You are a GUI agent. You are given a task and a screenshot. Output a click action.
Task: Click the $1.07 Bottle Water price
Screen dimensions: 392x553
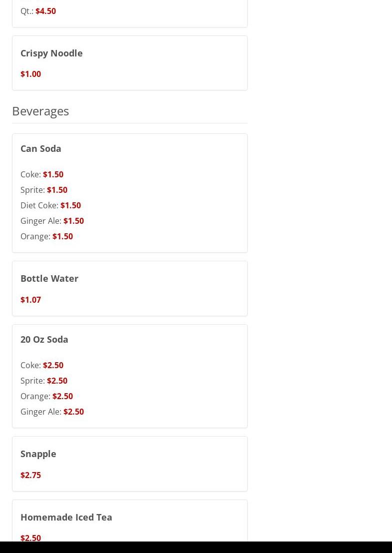coord(30,300)
